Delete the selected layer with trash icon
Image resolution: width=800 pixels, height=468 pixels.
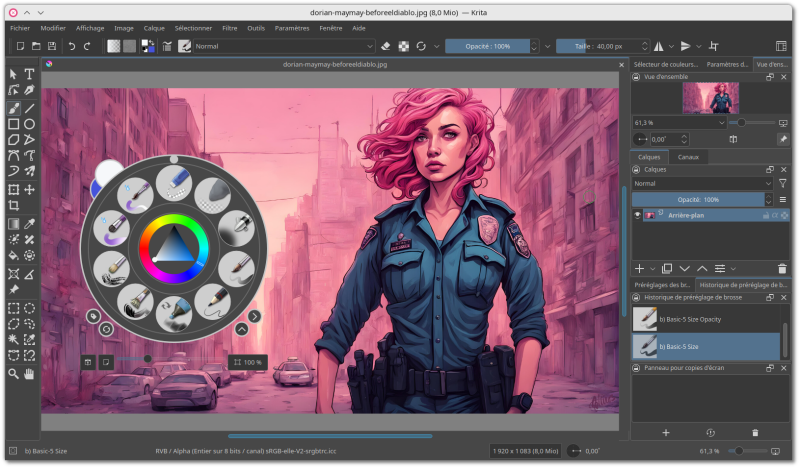tap(782, 269)
